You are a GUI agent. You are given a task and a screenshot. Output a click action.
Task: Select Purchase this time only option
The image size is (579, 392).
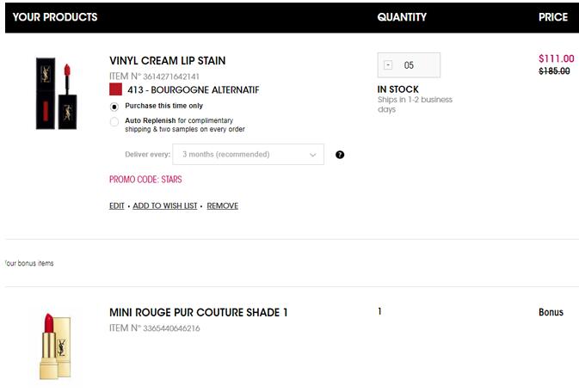click(114, 107)
